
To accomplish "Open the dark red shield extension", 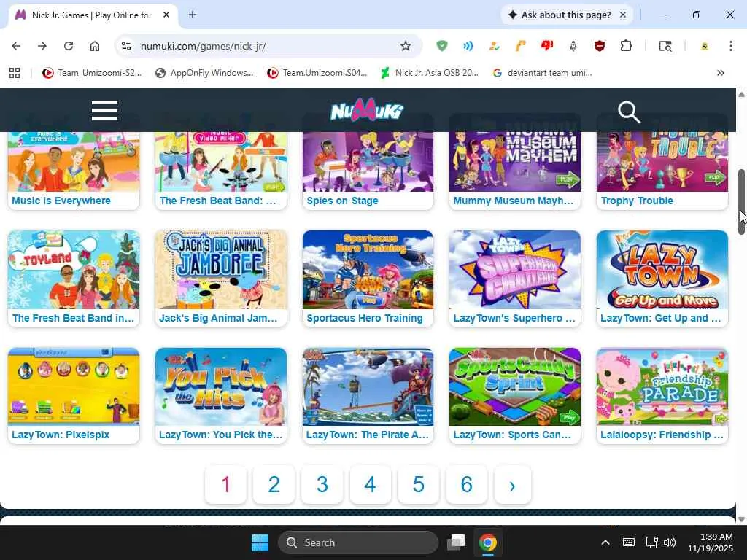I will [x=600, y=46].
